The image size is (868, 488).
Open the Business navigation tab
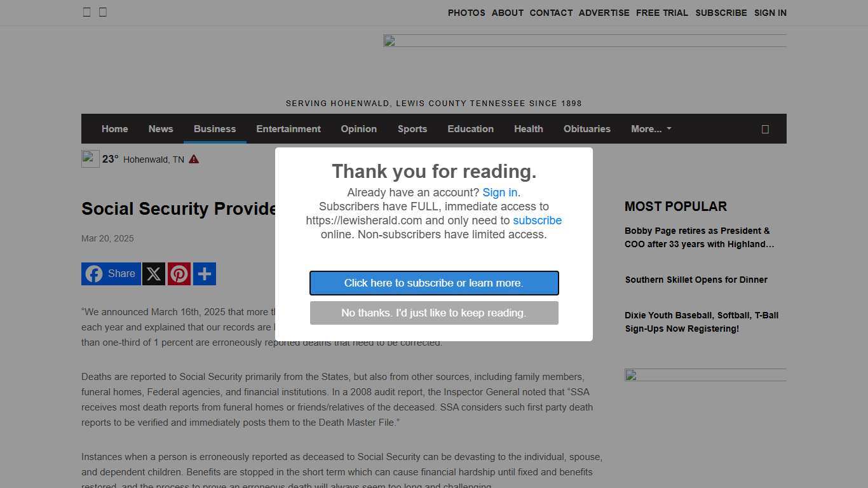215,129
